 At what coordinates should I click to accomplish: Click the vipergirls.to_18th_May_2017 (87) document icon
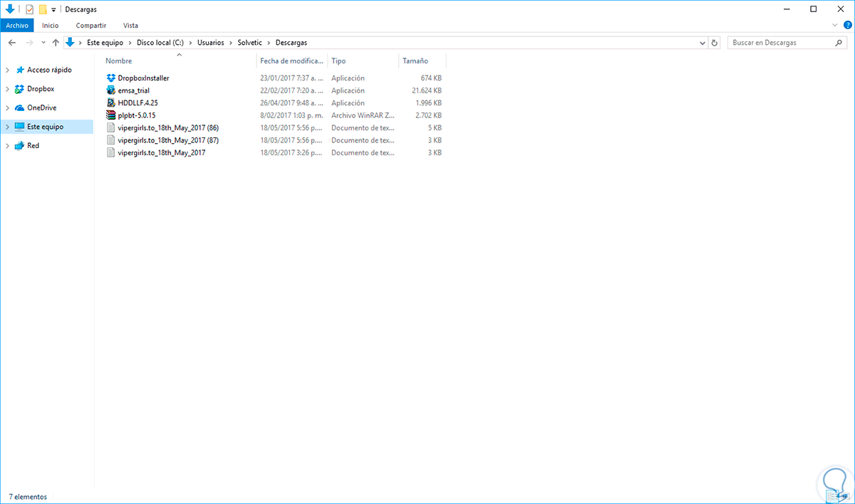[110, 140]
